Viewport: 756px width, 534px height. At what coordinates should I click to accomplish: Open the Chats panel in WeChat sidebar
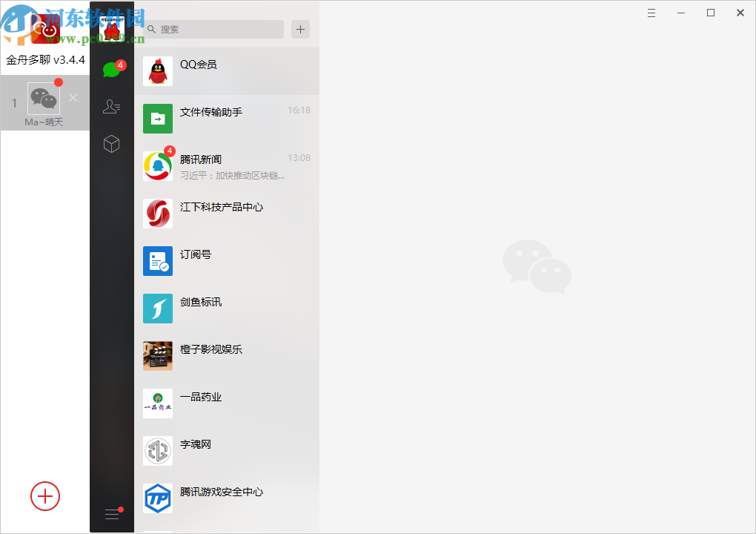coord(112,69)
